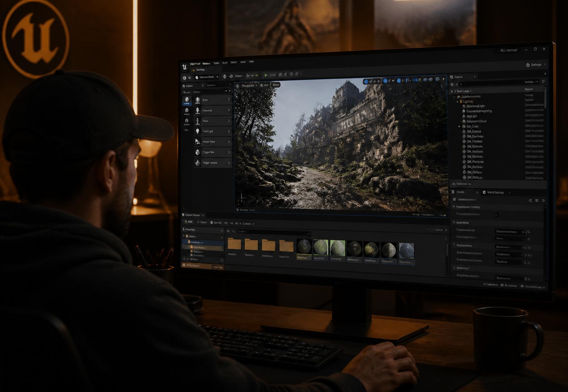Click the Save All button

point(216,223)
